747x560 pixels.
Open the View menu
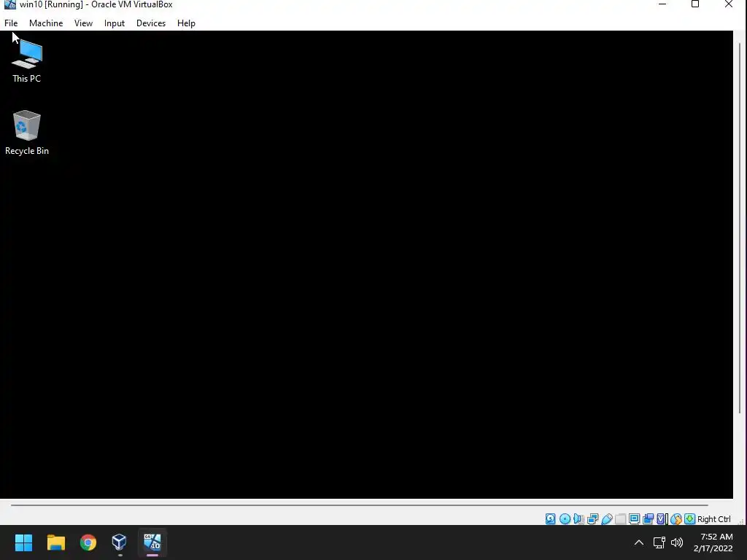click(x=83, y=23)
